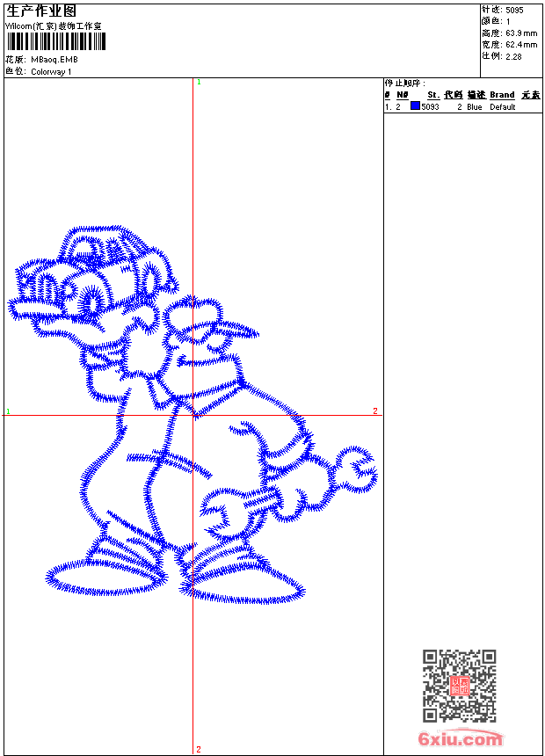Select the Default brand cell
This screenshot has width=545, height=756.
pos(503,107)
